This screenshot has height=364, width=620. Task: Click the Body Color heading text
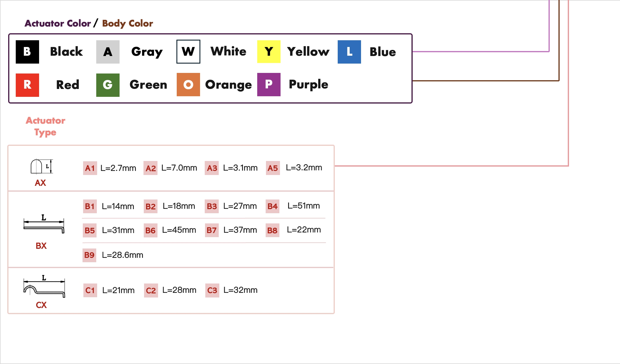pyautogui.click(x=127, y=23)
